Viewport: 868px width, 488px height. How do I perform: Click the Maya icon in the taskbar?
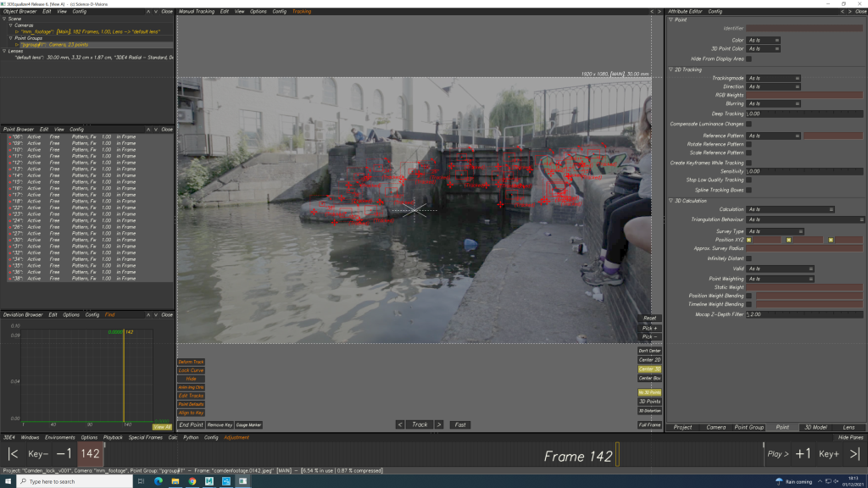(x=209, y=481)
